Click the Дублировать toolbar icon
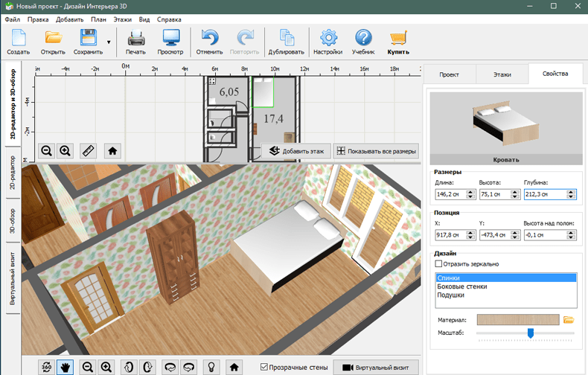 pyautogui.click(x=287, y=39)
